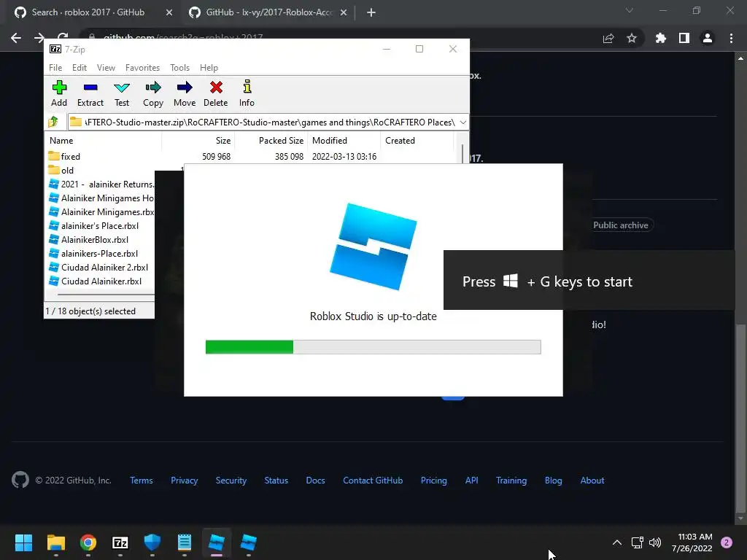Open the Help menu in 7-Zip

(209, 68)
